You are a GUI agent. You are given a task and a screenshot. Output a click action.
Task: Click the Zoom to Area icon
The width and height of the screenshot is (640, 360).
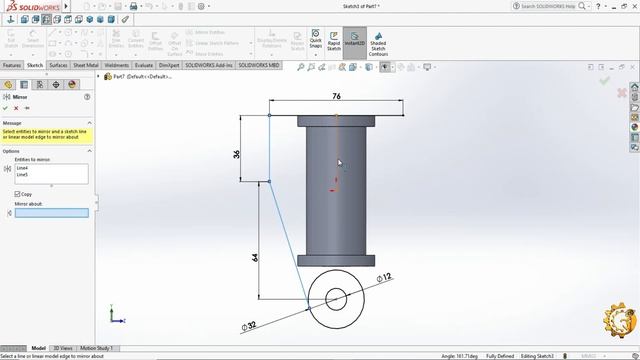(311, 67)
